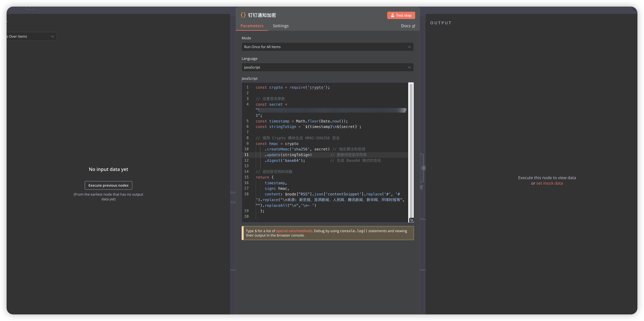Select the Parameters tab
The width and height of the screenshot is (644, 321).
pyautogui.click(x=252, y=26)
